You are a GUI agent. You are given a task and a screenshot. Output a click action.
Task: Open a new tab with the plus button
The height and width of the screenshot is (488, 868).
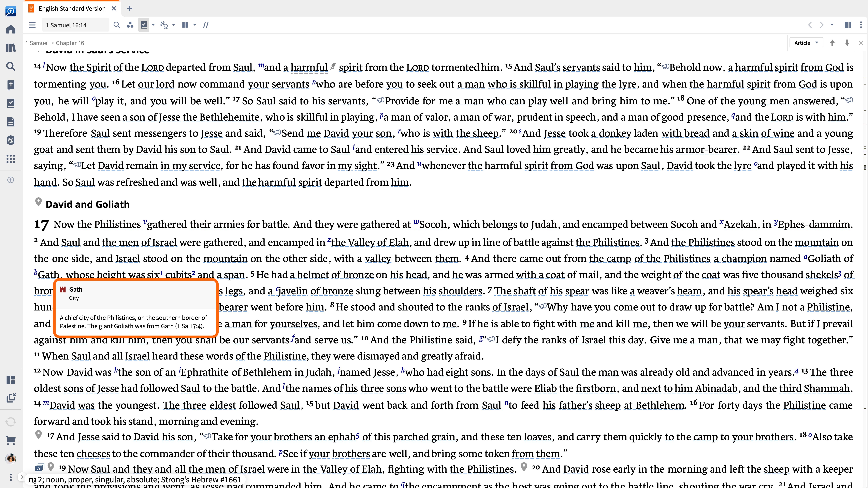click(129, 8)
